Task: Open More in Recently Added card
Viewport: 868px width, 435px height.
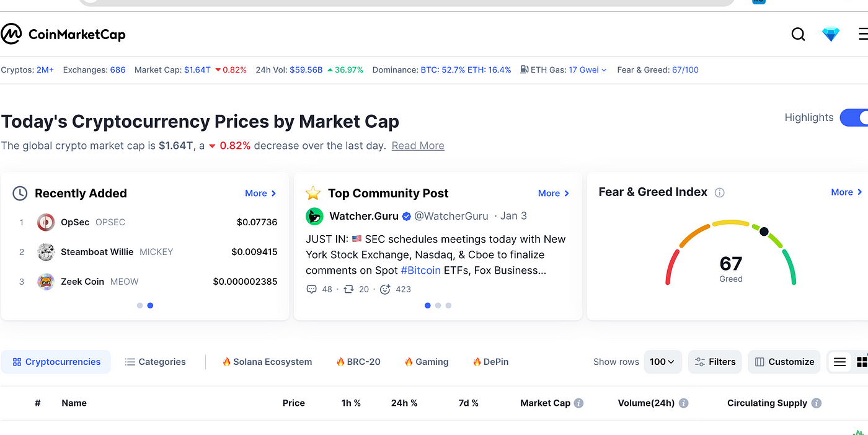Action: tap(260, 193)
